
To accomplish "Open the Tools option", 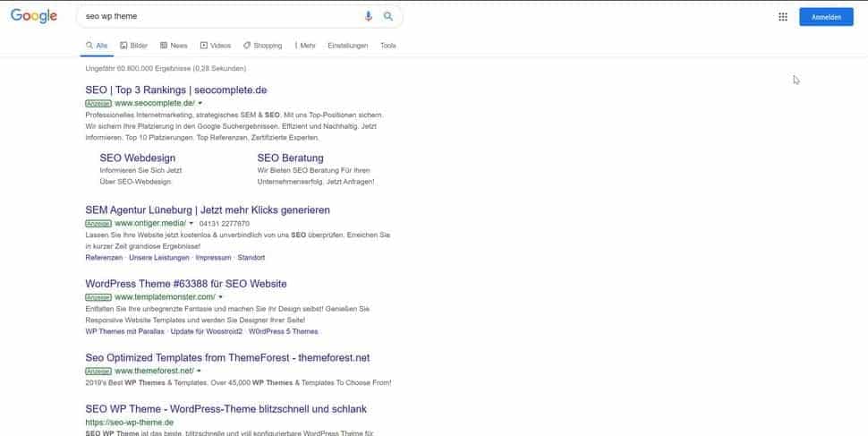I will tap(388, 46).
